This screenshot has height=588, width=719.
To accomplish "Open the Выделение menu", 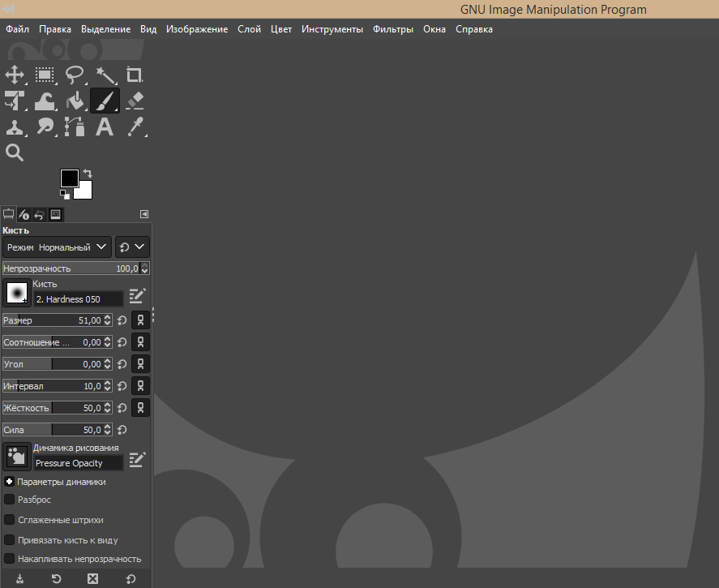I will 106,29.
